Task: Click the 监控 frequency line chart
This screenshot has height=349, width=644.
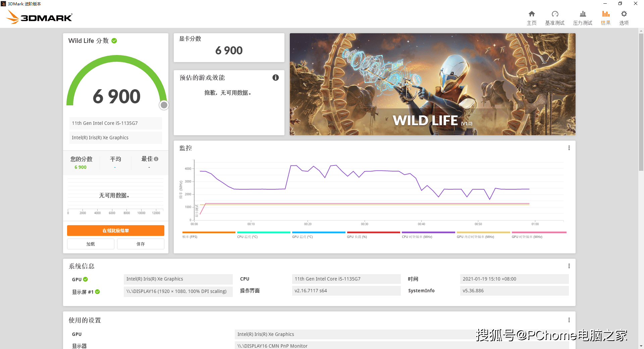Action: pyautogui.click(x=379, y=190)
